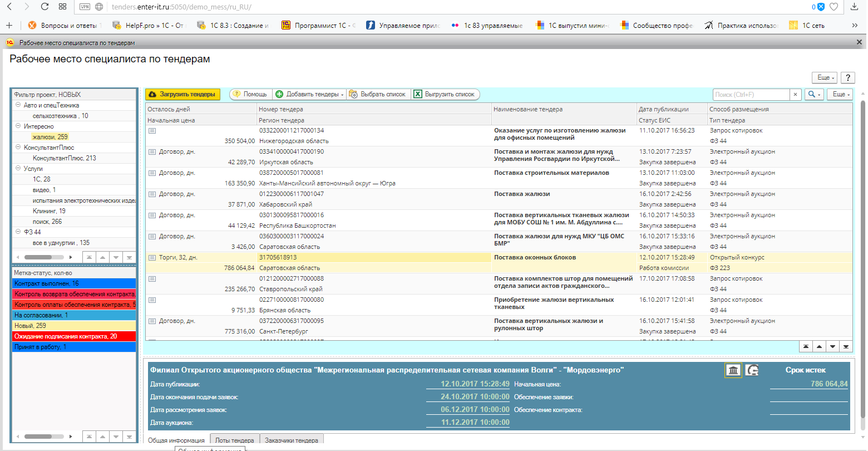
Task: Click Выгрузить список Excel export button
Action: (x=444, y=95)
